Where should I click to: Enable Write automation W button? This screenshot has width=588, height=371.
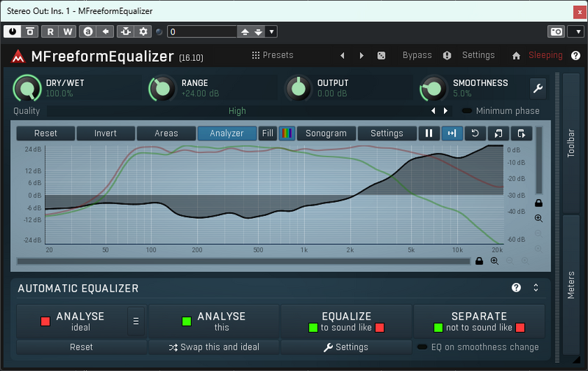pyautogui.click(x=68, y=32)
